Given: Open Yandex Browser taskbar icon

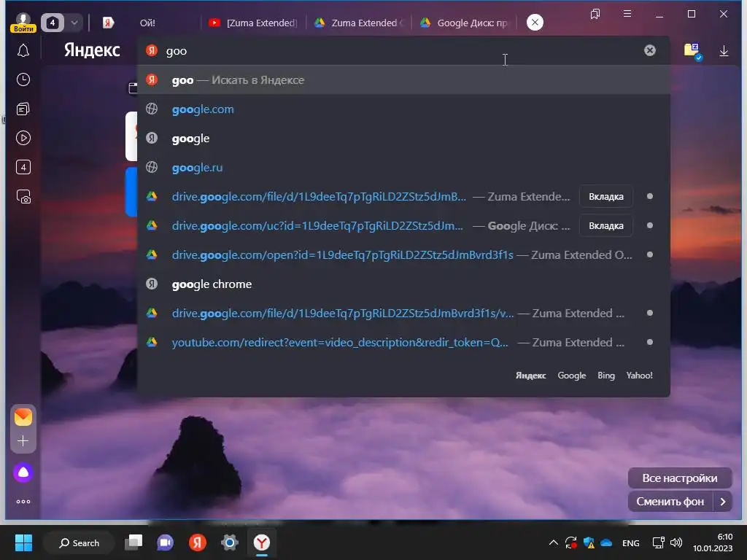Looking at the screenshot, I should point(262,542).
